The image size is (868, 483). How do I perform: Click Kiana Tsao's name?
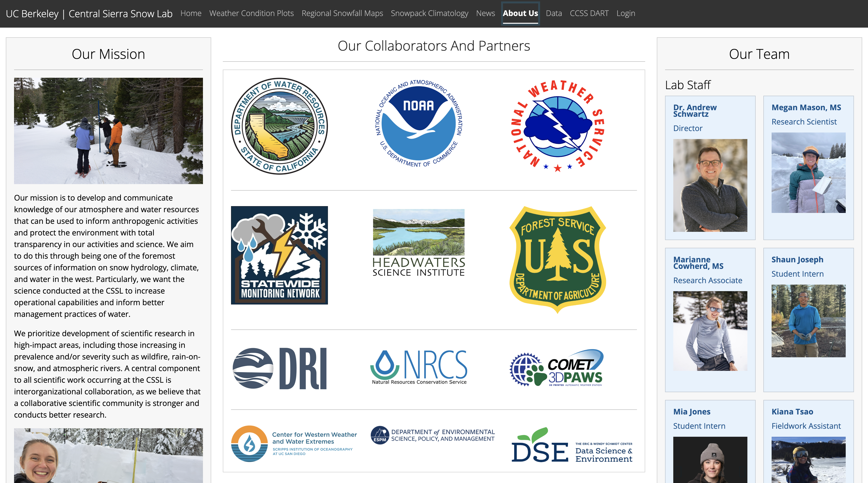pos(792,411)
